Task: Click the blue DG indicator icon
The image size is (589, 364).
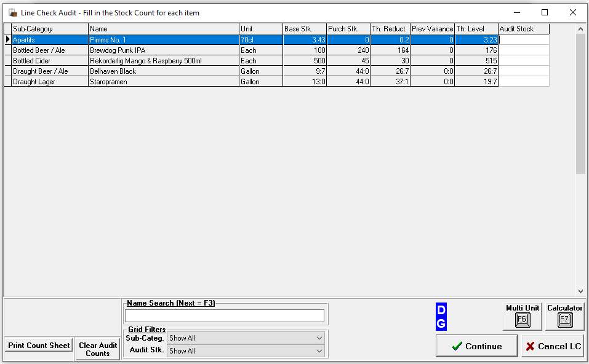Action: tap(441, 317)
